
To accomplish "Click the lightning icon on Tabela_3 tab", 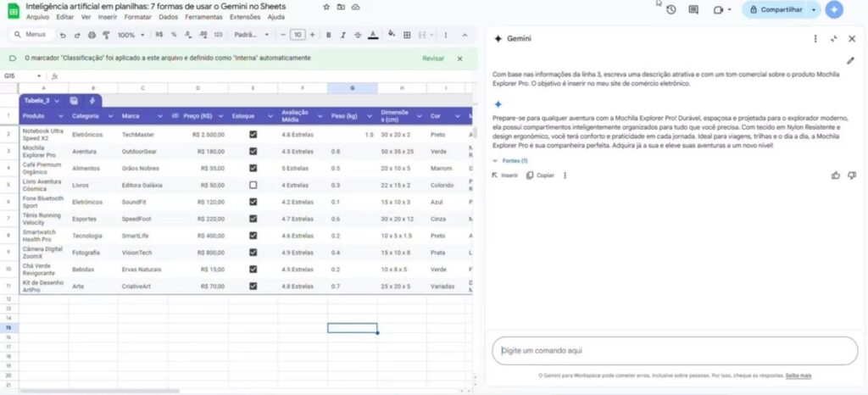I will 92,101.
